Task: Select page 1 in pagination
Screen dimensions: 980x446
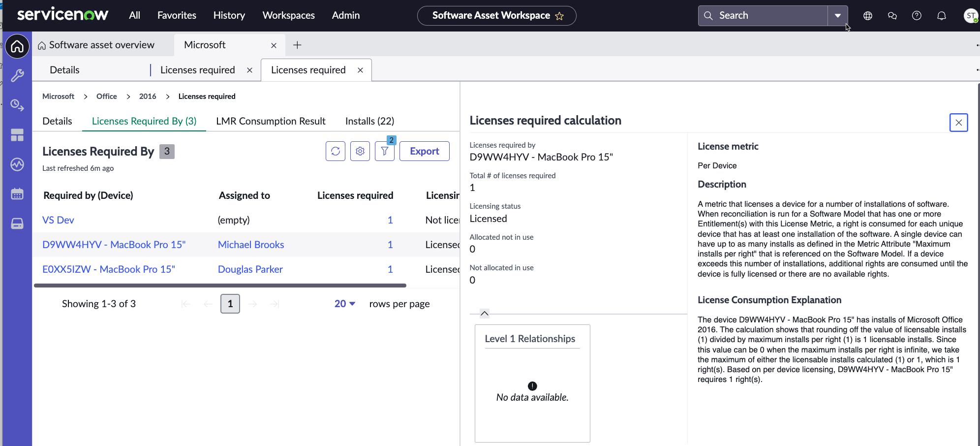Action: (x=230, y=304)
